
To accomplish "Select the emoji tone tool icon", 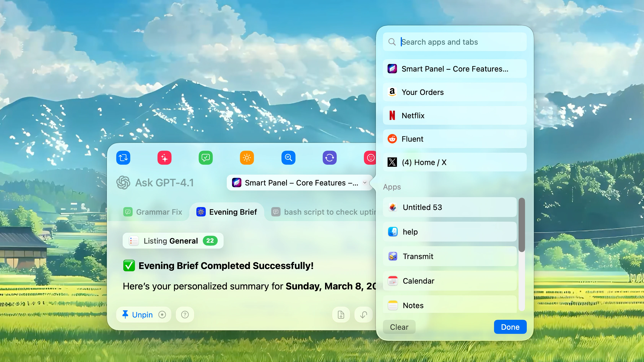I will click(371, 158).
